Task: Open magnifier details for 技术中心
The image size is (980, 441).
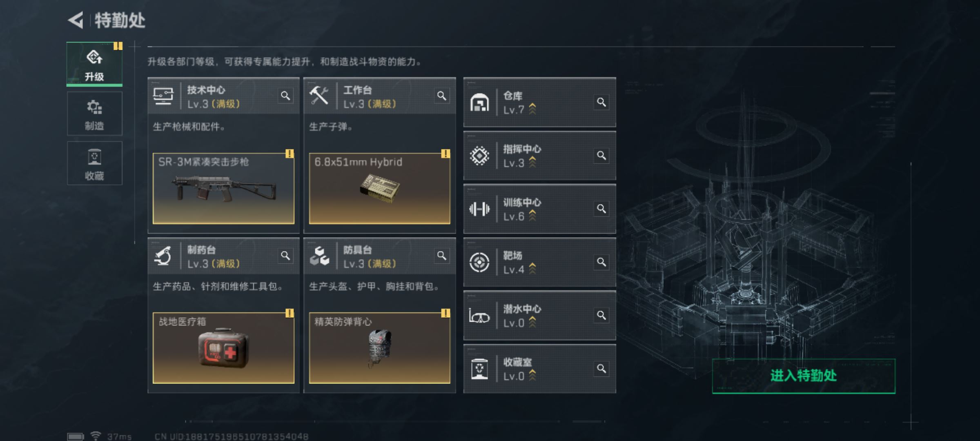Action: [x=285, y=96]
